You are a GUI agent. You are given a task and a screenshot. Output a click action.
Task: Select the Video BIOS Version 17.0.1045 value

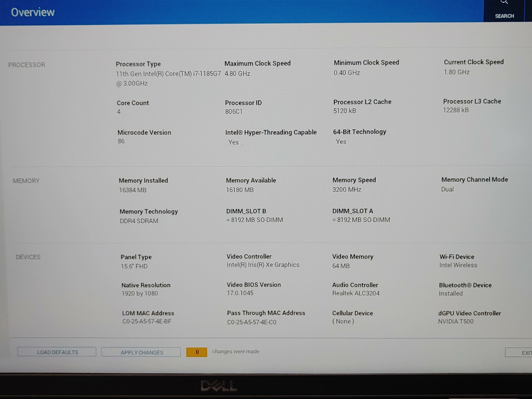pyautogui.click(x=240, y=293)
